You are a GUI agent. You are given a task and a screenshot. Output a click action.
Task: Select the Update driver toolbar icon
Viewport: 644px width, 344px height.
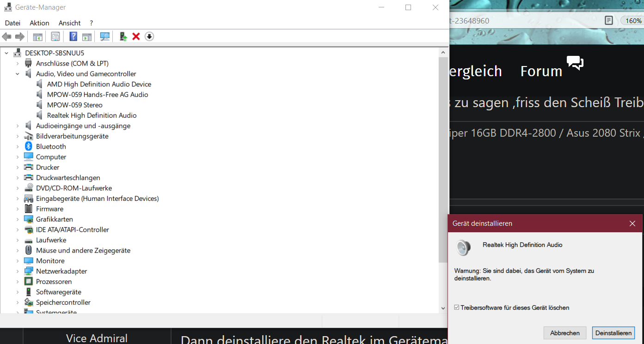click(123, 36)
